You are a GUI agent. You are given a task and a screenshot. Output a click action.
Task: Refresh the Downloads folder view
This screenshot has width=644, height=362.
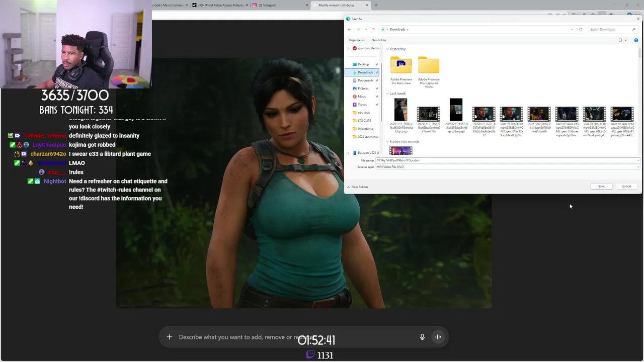pyautogui.click(x=581, y=29)
